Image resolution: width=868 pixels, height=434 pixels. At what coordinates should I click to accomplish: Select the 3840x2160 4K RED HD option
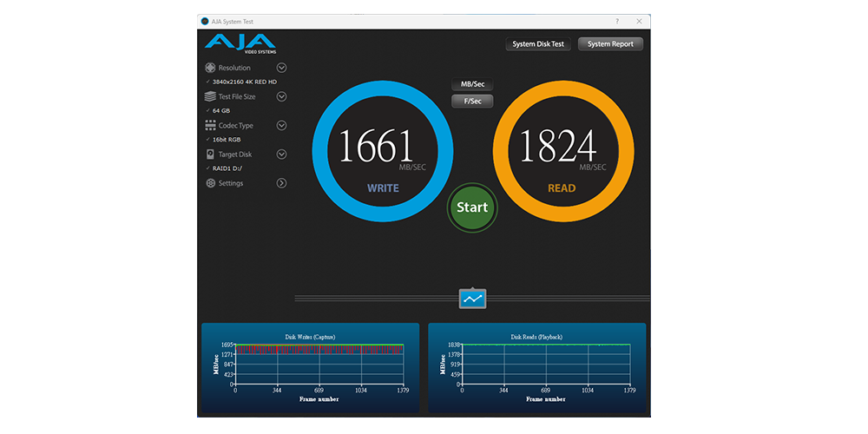(x=244, y=82)
